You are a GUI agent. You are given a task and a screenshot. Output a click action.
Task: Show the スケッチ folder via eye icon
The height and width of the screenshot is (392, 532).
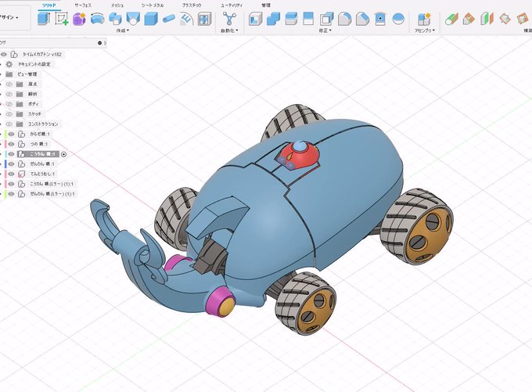pyautogui.click(x=9, y=114)
